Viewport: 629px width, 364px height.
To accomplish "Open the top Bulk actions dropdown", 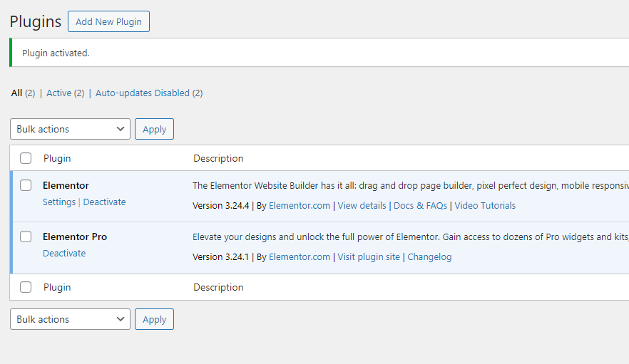I will tap(70, 129).
